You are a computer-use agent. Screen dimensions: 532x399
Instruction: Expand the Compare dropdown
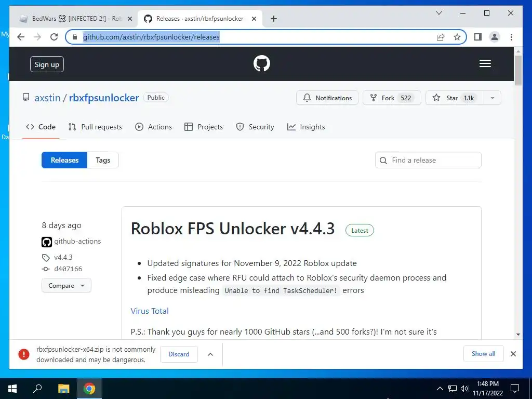pyautogui.click(x=66, y=286)
